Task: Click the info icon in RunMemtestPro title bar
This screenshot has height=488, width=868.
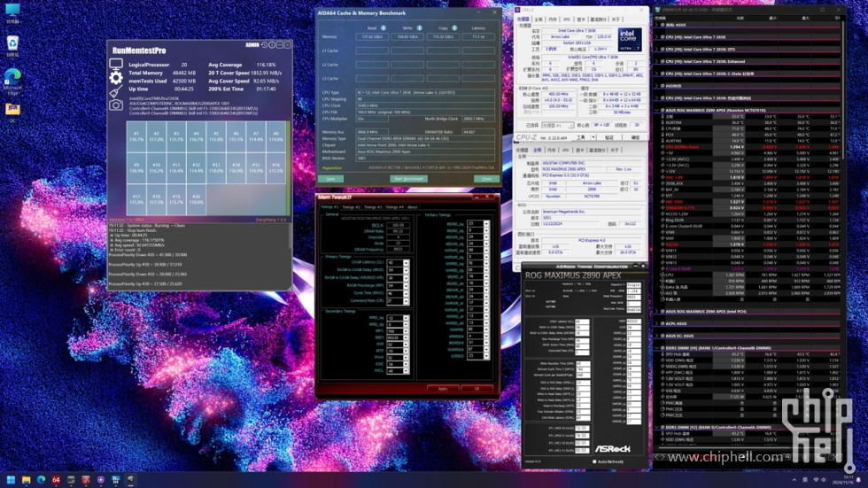Action: (272, 45)
